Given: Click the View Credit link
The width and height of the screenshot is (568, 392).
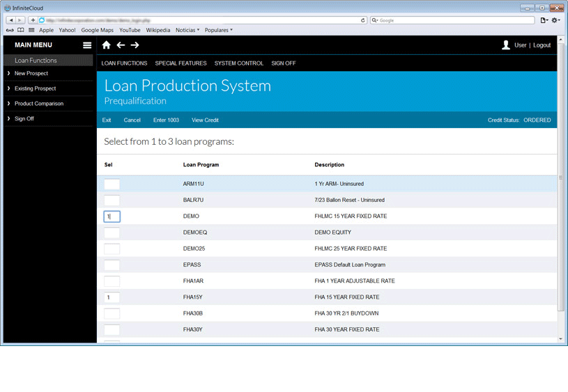Looking at the screenshot, I should 205,120.
